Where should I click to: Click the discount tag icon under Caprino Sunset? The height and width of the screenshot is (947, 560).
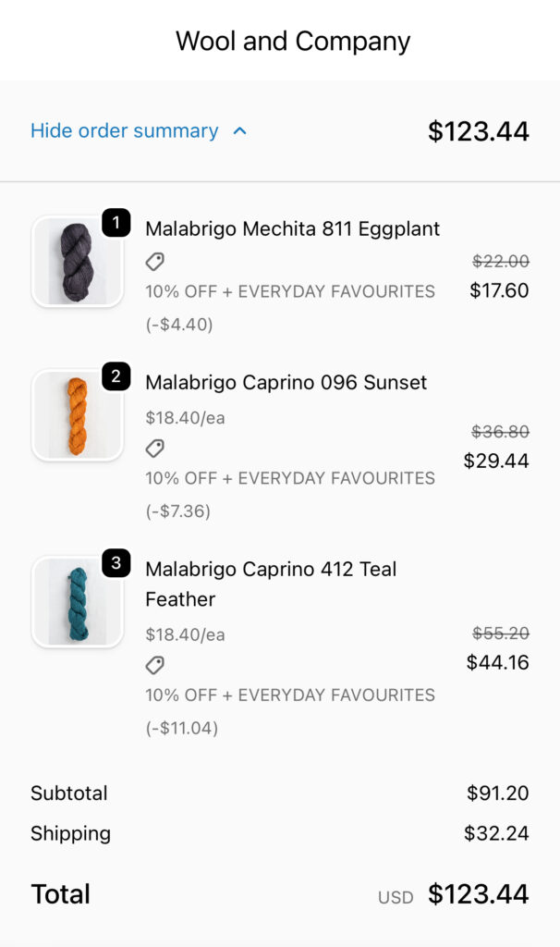155,449
